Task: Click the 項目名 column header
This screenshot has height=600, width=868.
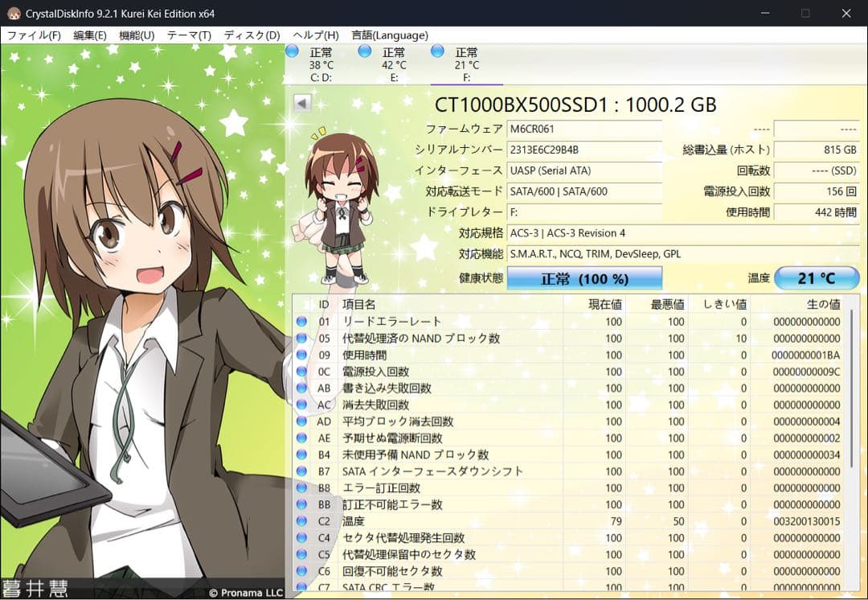Action: coord(451,304)
